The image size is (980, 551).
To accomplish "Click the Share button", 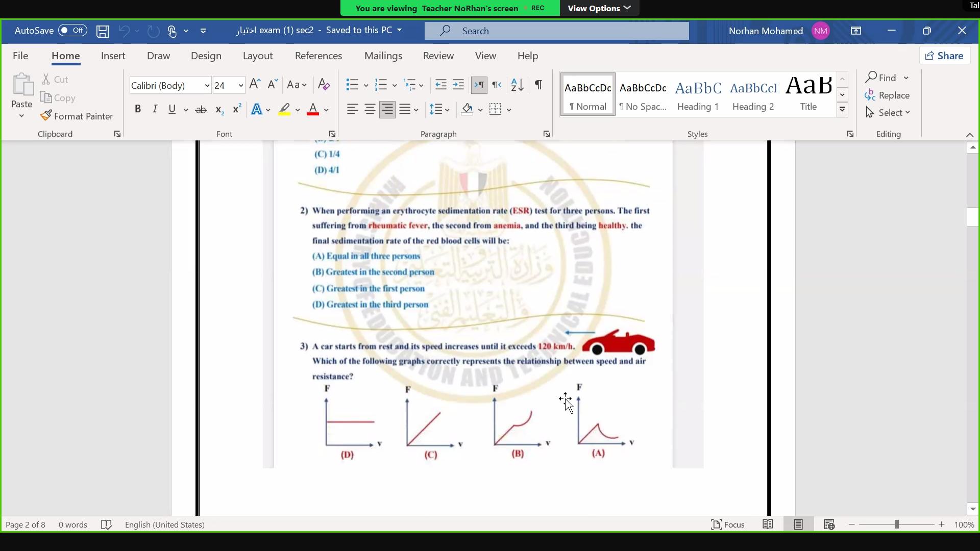I will (945, 56).
